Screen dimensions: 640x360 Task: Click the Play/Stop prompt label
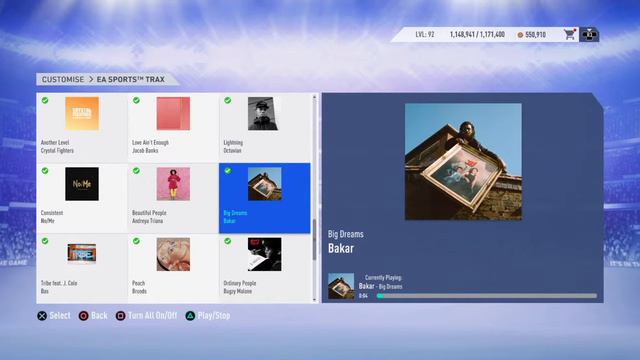point(214,316)
